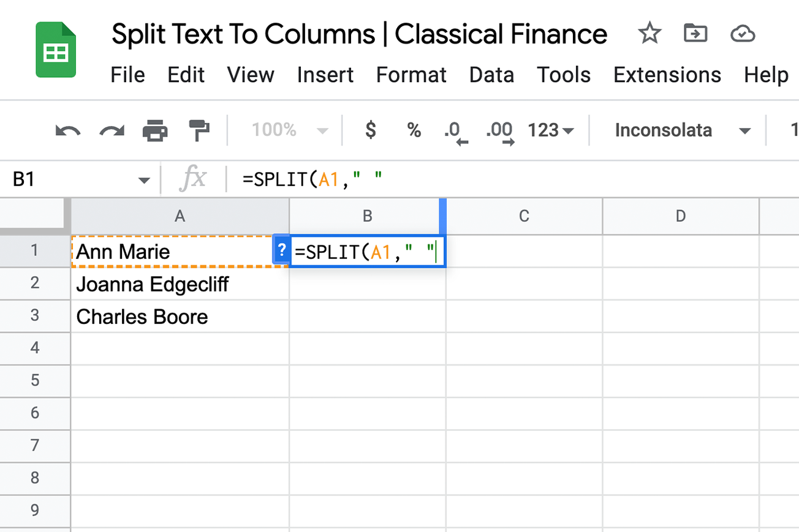Open the 123 number format menu

(550, 130)
